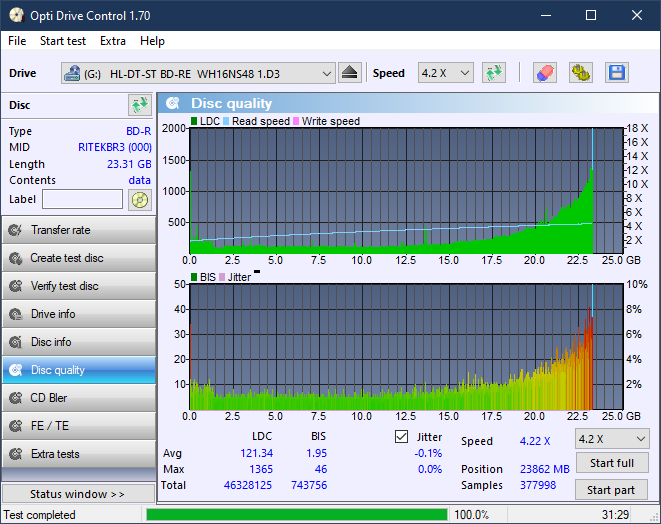Click the FE / TE sidebar icon
Screen dimensions: 661x524
coord(16,426)
